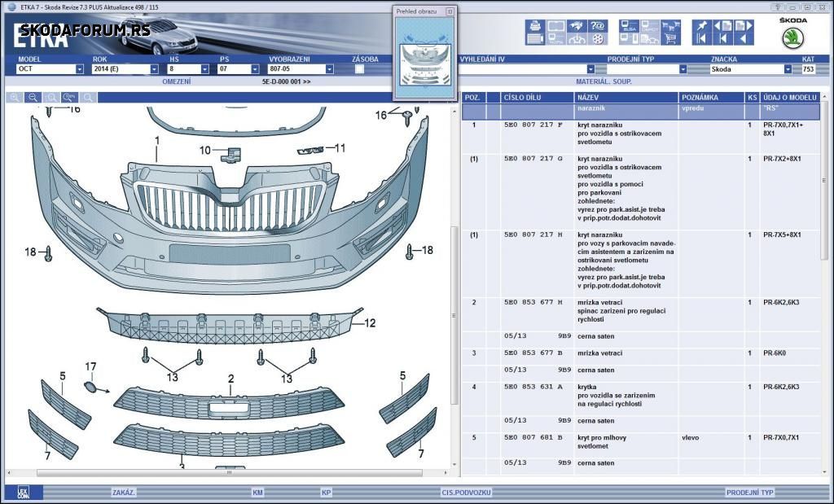Click CIS.PODVOZKU in the status bar

466,493
